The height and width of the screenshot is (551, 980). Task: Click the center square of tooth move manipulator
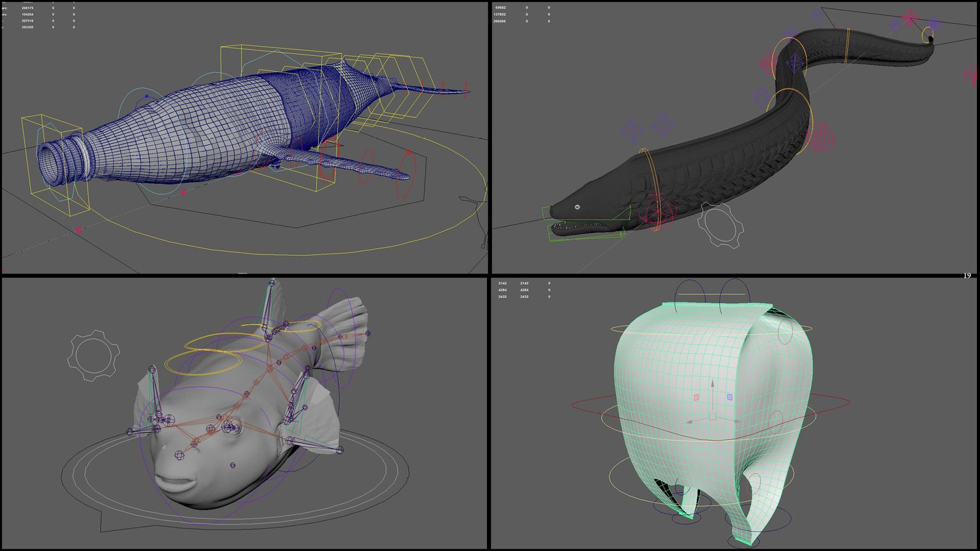tap(712, 417)
